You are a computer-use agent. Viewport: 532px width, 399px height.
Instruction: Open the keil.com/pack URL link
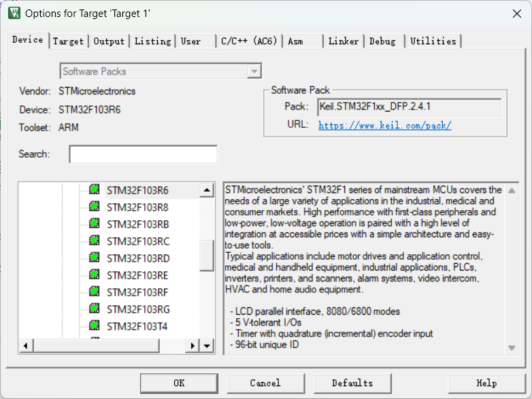384,125
